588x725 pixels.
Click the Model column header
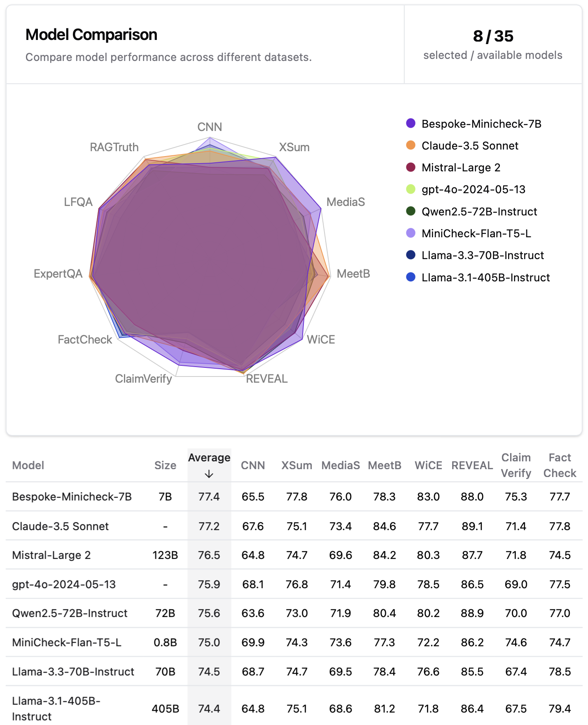click(x=28, y=465)
